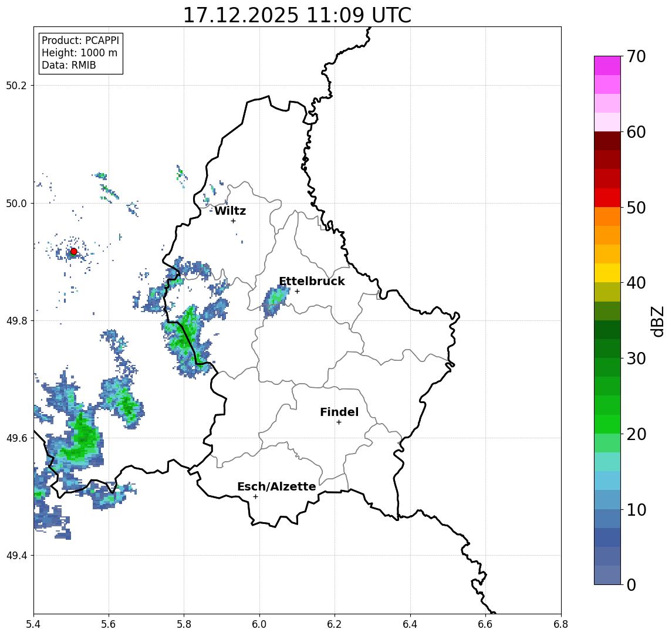Click the latitude label 49.6
Image resolution: width=672 pixels, height=636 pixels.
16,438
